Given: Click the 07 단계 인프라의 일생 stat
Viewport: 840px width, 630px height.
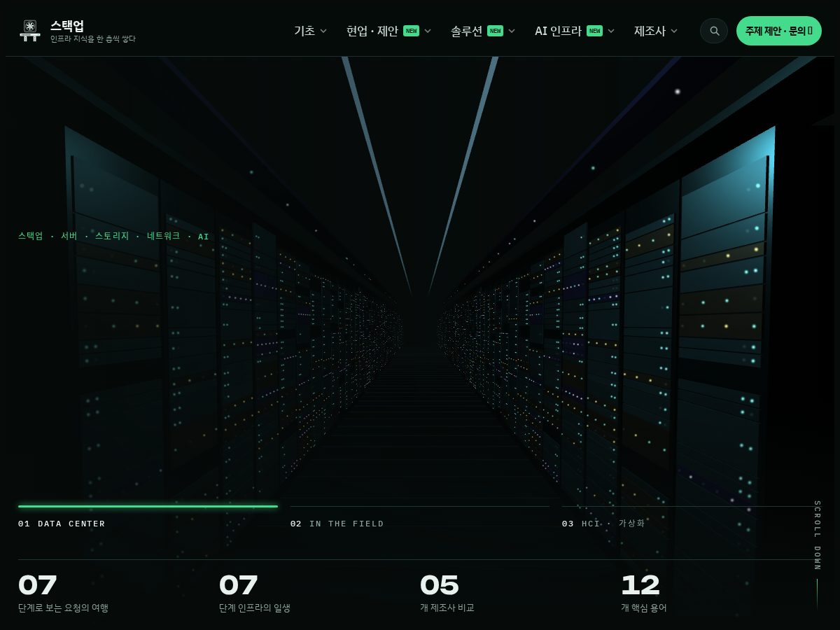Looking at the screenshot, I should tap(255, 594).
